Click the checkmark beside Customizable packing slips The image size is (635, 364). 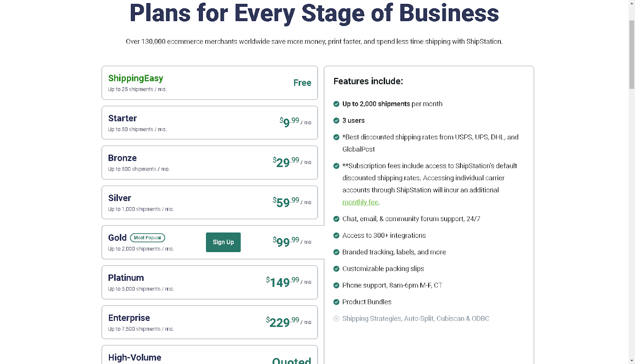(336, 269)
